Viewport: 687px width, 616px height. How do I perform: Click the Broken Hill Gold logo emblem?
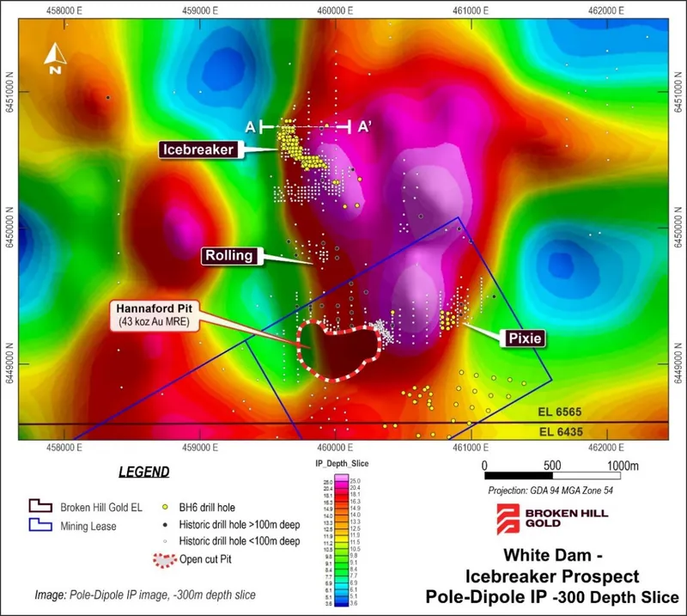[508, 519]
